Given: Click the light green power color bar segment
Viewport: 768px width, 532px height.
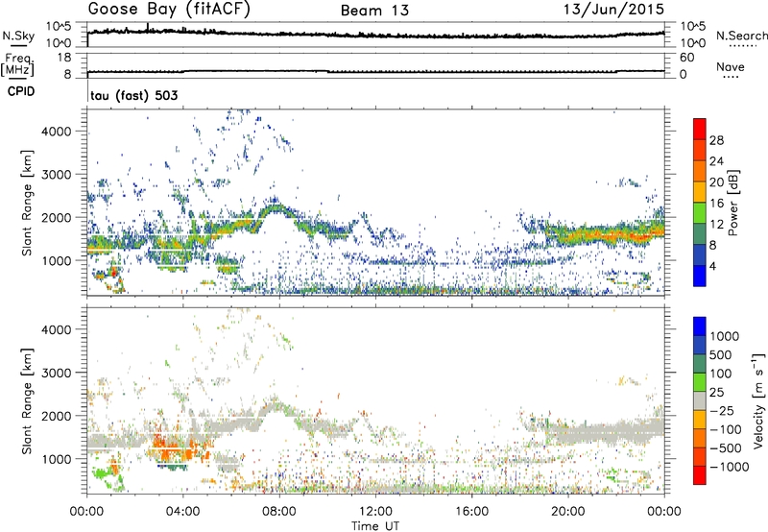Looking at the screenshot, I should coord(700,213).
